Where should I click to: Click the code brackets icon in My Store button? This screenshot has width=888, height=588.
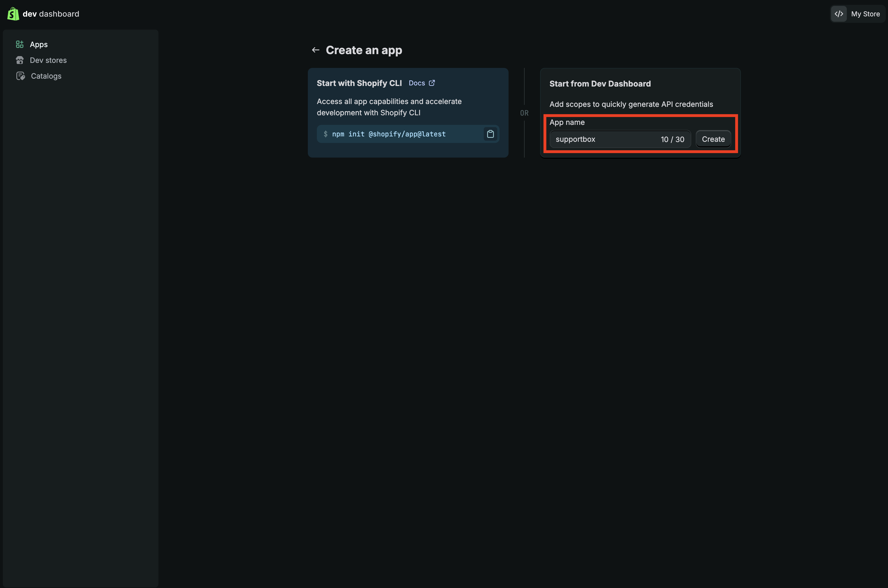click(839, 14)
